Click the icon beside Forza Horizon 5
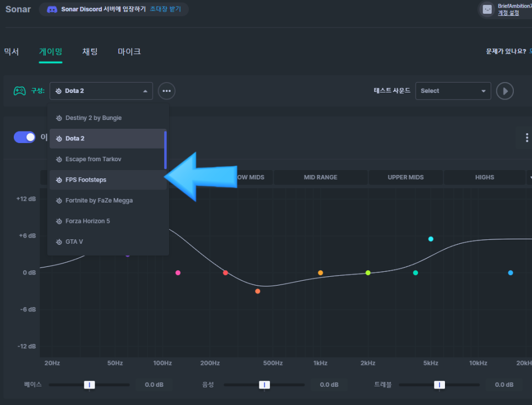 (59, 221)
